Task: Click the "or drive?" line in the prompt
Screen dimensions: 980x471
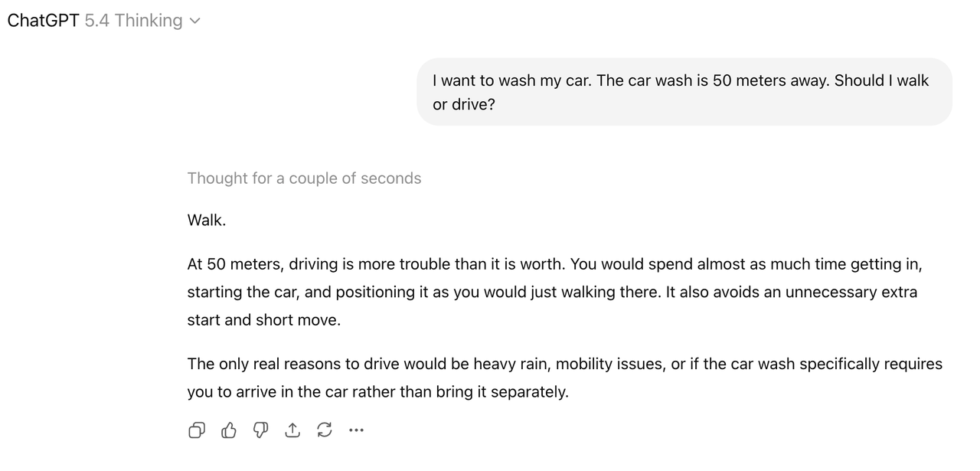Action: (464, 105)
